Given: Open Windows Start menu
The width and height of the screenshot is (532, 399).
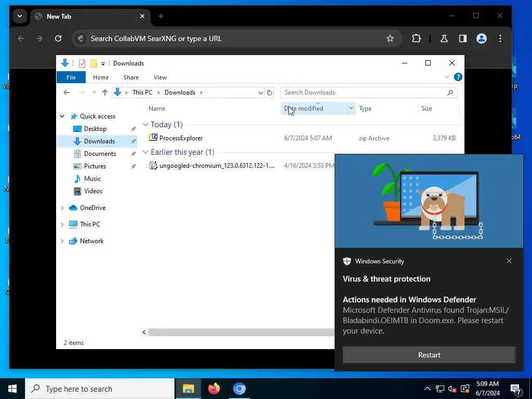Looking at the screenshot, I should tap(12, 389).
